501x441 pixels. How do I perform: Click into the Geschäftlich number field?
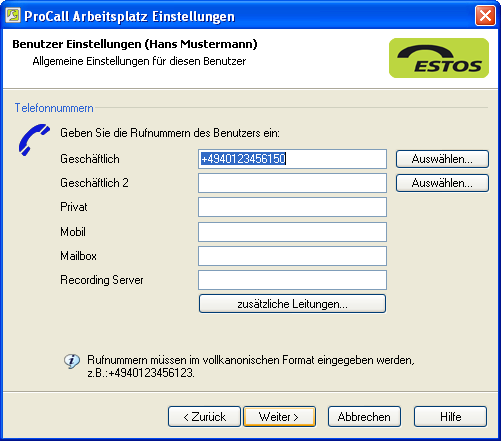tap(292, 159)
